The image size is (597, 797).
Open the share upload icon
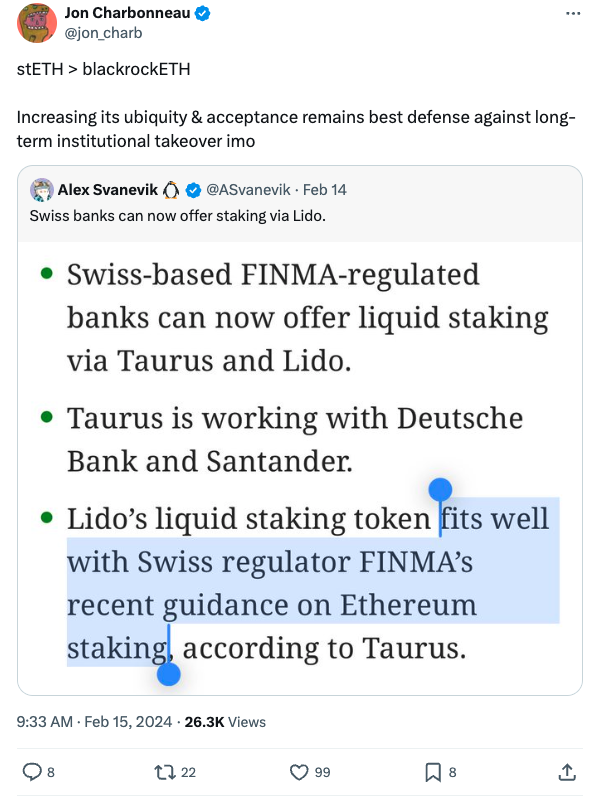(567, 772)
